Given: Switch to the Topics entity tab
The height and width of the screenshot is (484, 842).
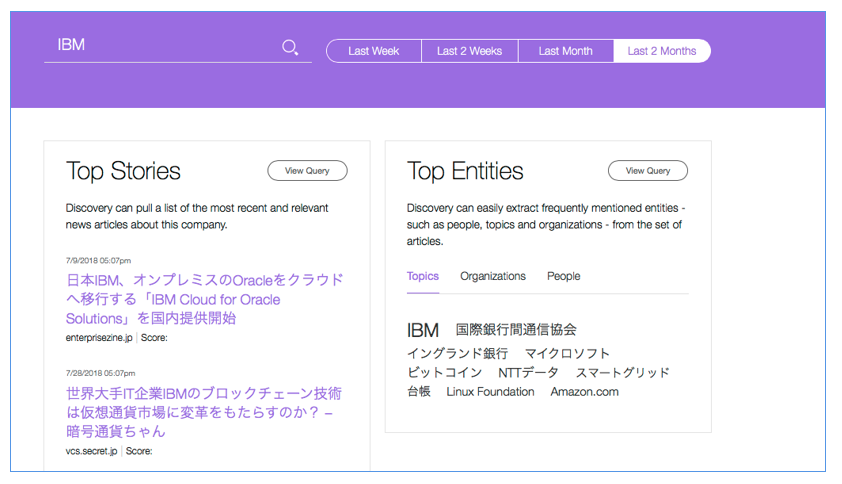Looking at the screenshot, I should click(x=423, y=276).
